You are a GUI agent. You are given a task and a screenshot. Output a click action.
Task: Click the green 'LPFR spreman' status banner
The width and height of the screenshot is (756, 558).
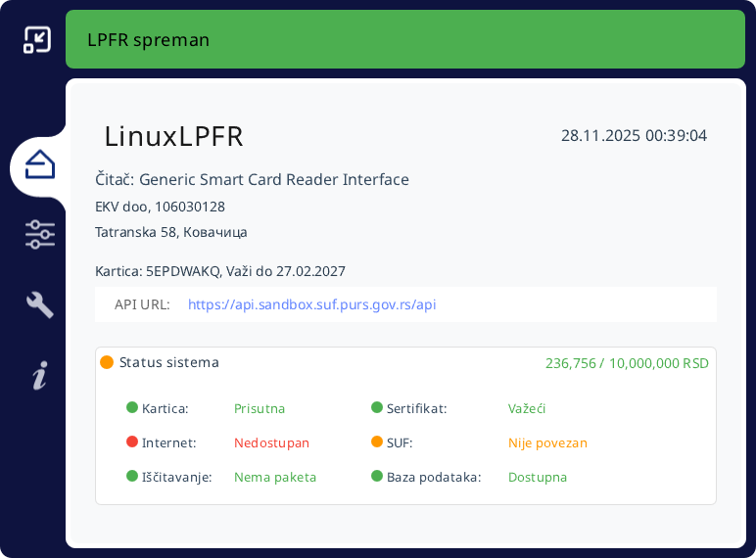click(405, 39)
